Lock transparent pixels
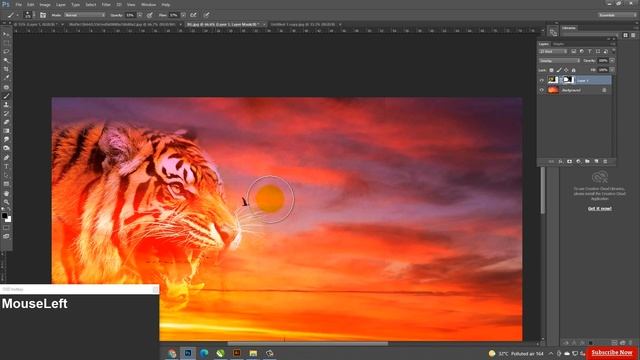 pyautogui.click(x=551, y=70)
